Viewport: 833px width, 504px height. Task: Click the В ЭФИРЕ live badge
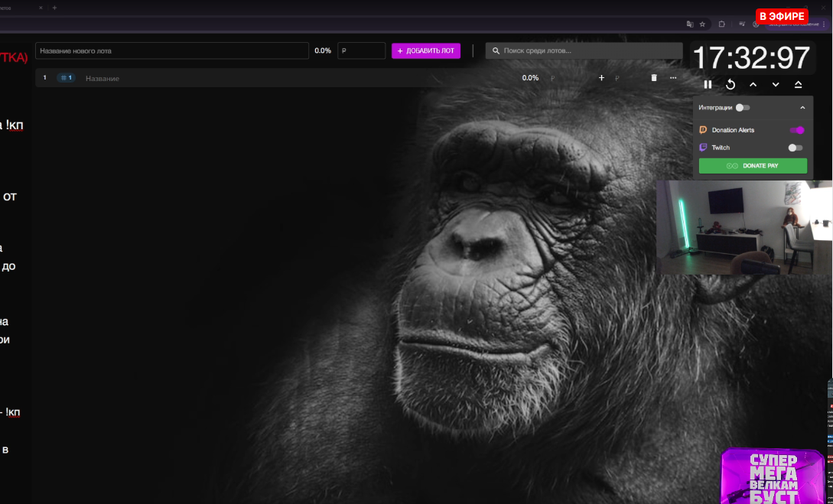point(782,17)
